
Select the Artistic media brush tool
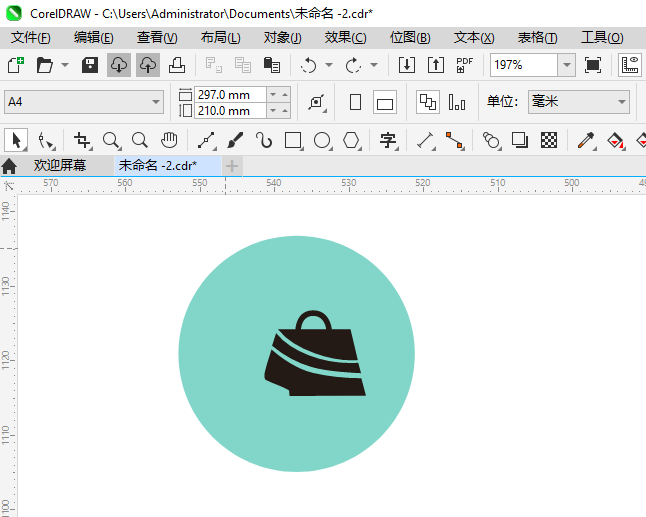point(235,140)
